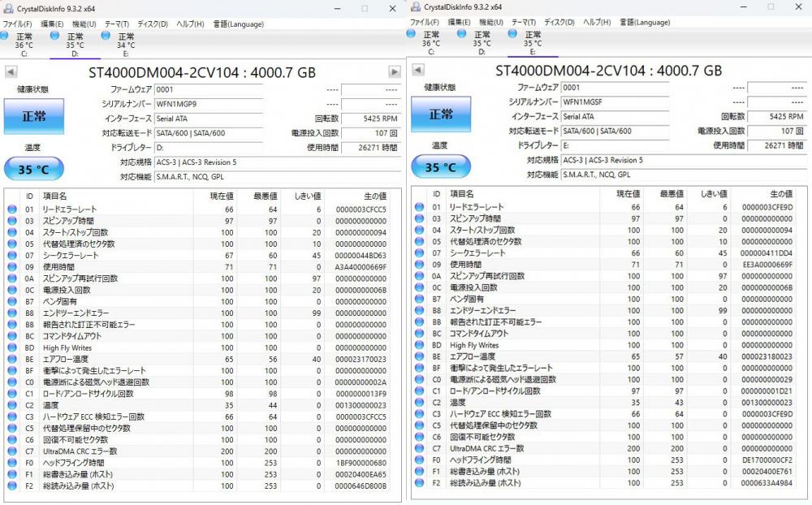Go to previous disk in E: drive window

click(418, 70)
